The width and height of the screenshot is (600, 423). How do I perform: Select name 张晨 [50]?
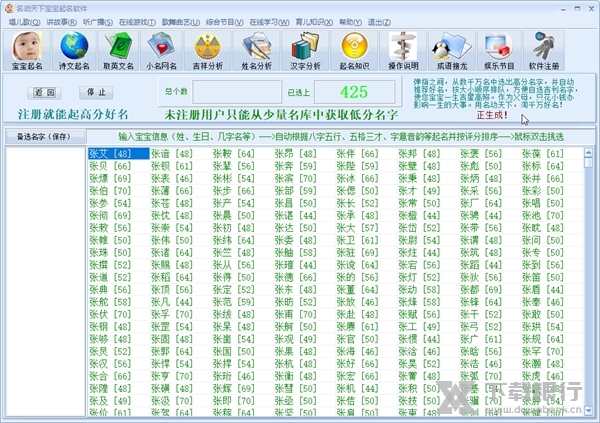[234, 216]
